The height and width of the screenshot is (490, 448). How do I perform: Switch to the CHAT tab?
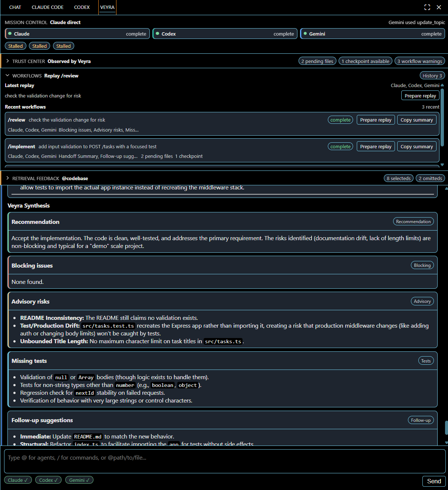click(15, 7)
